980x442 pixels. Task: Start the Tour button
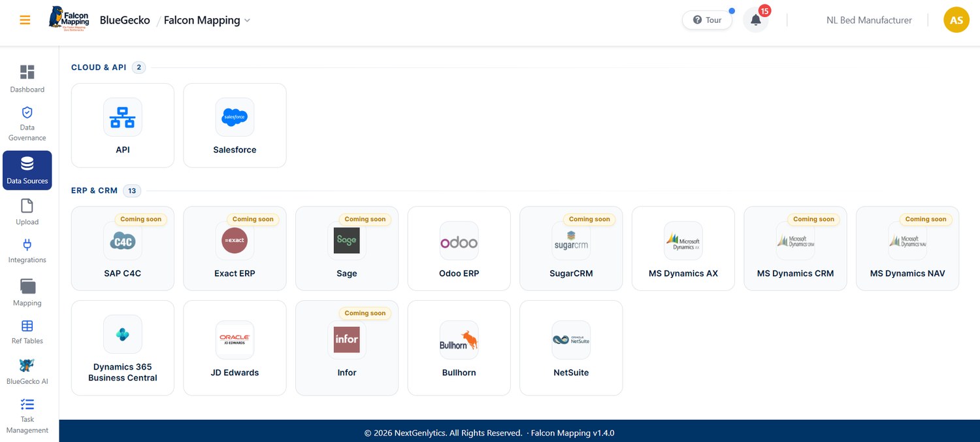(707, 20)
